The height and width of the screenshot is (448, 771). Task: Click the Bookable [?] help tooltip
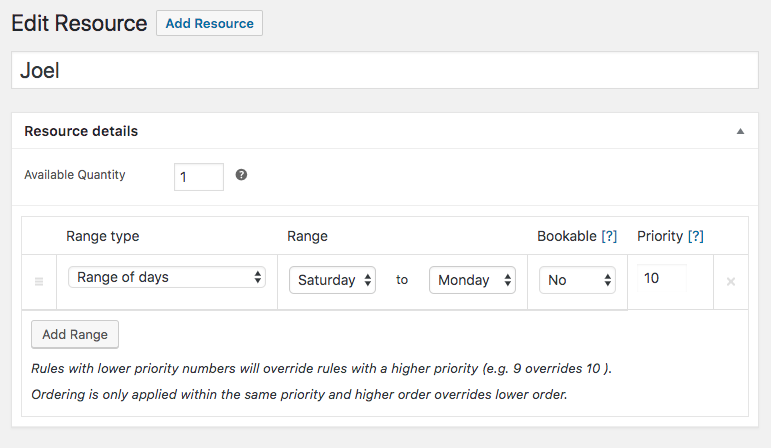(608, 237)
